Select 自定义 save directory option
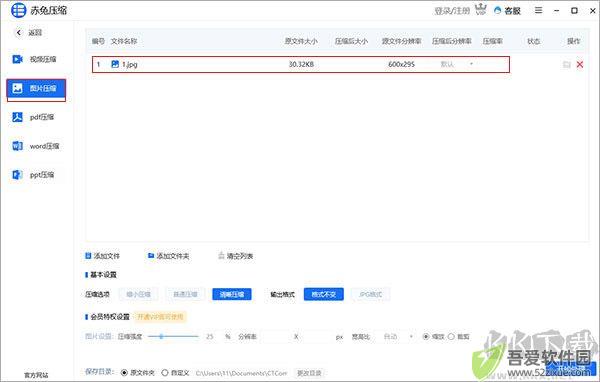Screen dimensions: 600x382 (x=165, y=372)
